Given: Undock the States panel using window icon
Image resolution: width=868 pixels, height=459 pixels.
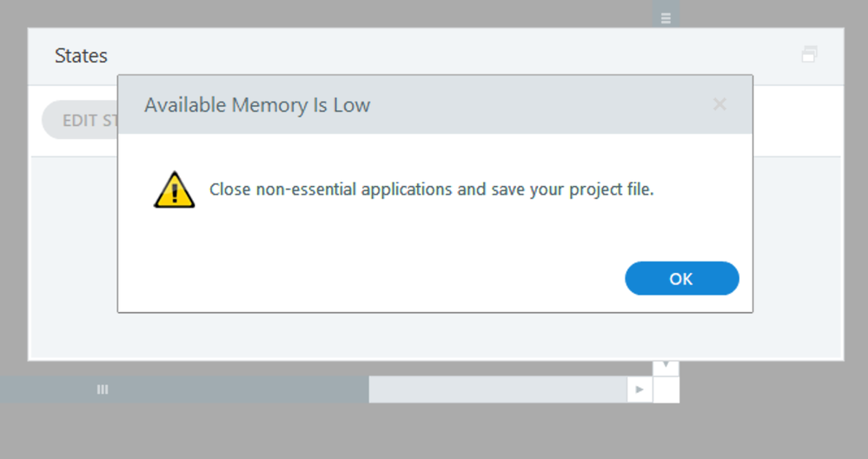Looking at the screenshot, I should click(x=809, y=54).
